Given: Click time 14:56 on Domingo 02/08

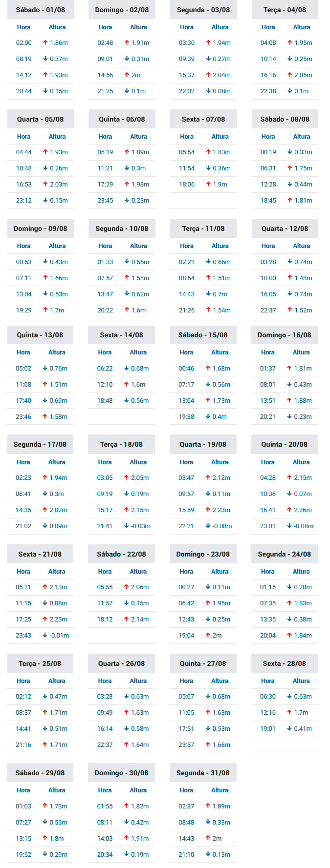Looking at the screenshot, I should 105,75.
